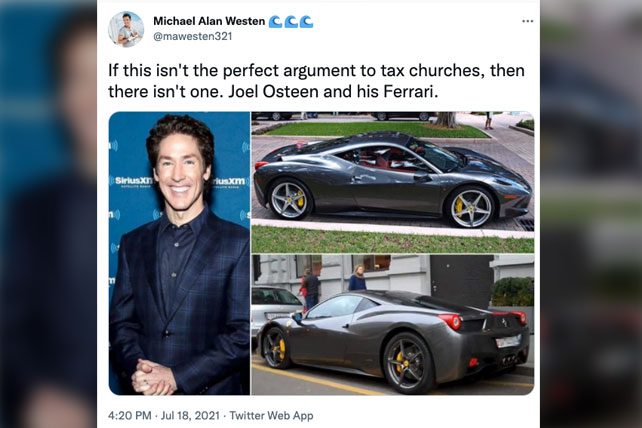Click the tweet's first line about taxing churches
This screenshot has width=642, height=428.
pyautogui.click(x=316, y=70)
